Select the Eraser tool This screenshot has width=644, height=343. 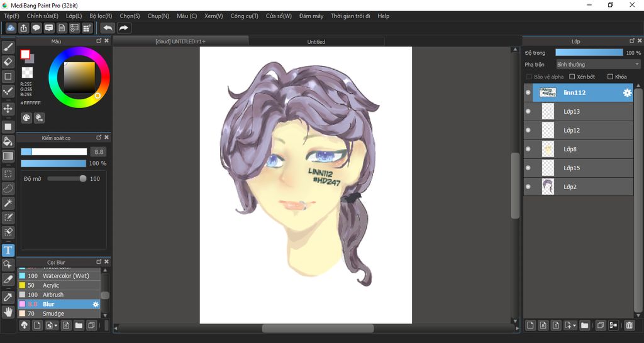(8, 62)
